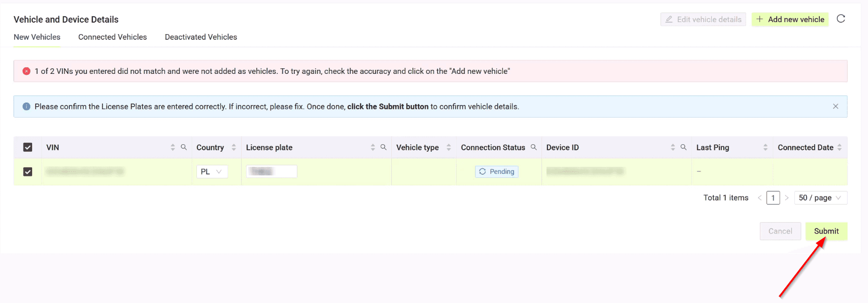Select page 1 in pagination
The height and width of the screenshot is (303, 868).
[773, 198]
